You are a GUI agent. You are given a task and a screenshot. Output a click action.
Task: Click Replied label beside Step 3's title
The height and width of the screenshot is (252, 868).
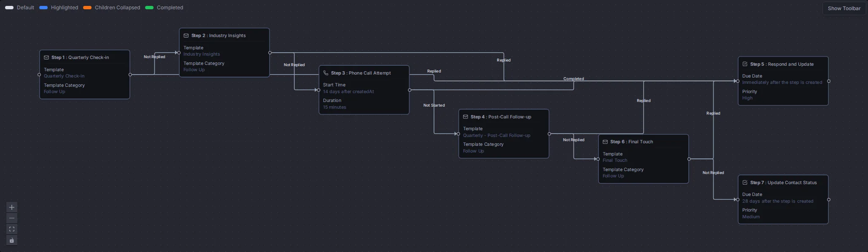pos(434,71)
